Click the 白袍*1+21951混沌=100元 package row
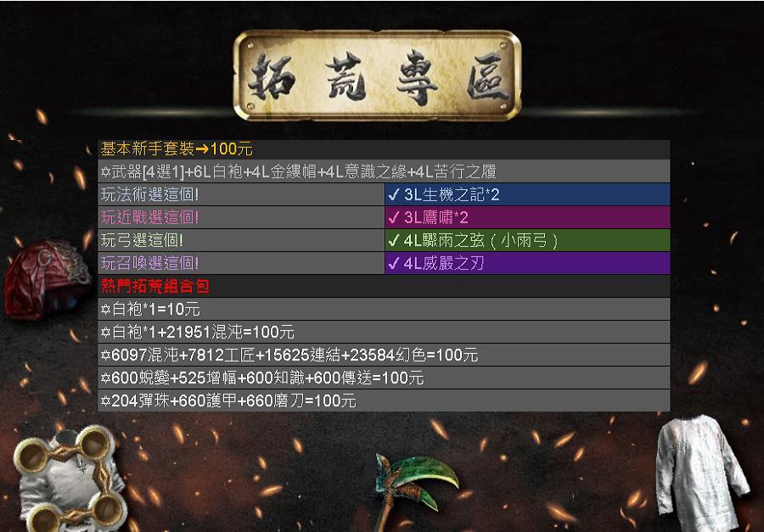The width and height of the screenshot is (764, 532). 384,332
